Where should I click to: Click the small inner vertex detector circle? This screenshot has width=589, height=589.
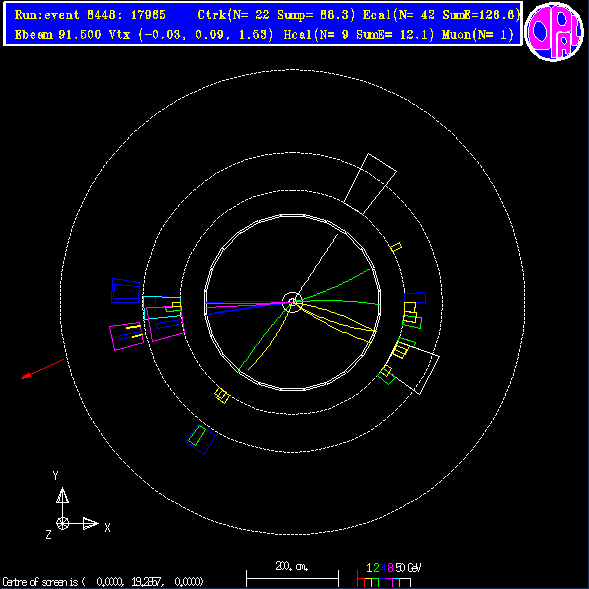292,302
